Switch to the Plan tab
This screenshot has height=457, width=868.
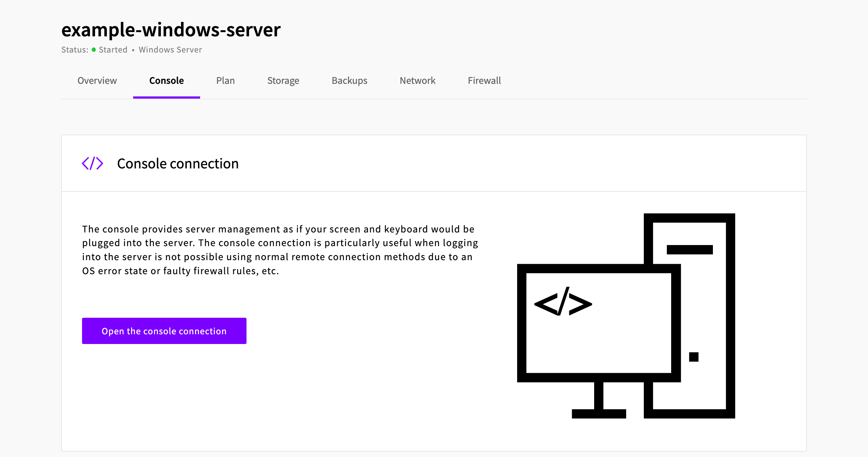point(226,81)
